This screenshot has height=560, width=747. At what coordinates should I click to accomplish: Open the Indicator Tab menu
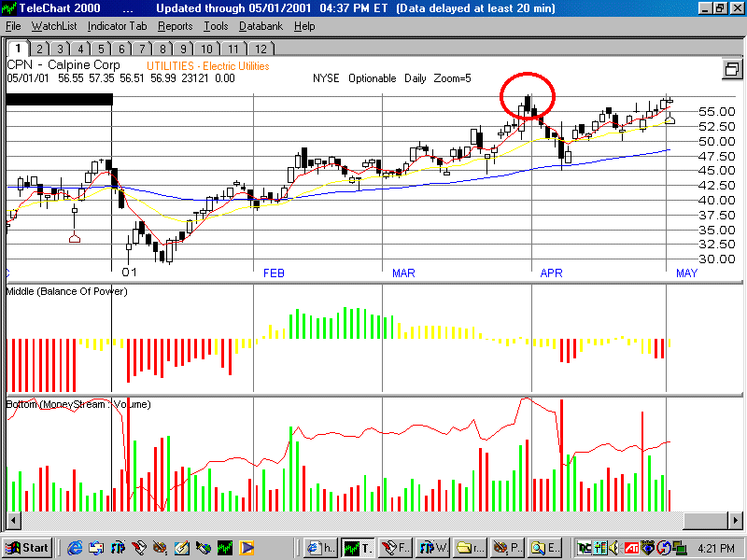(x=118, y=27)
